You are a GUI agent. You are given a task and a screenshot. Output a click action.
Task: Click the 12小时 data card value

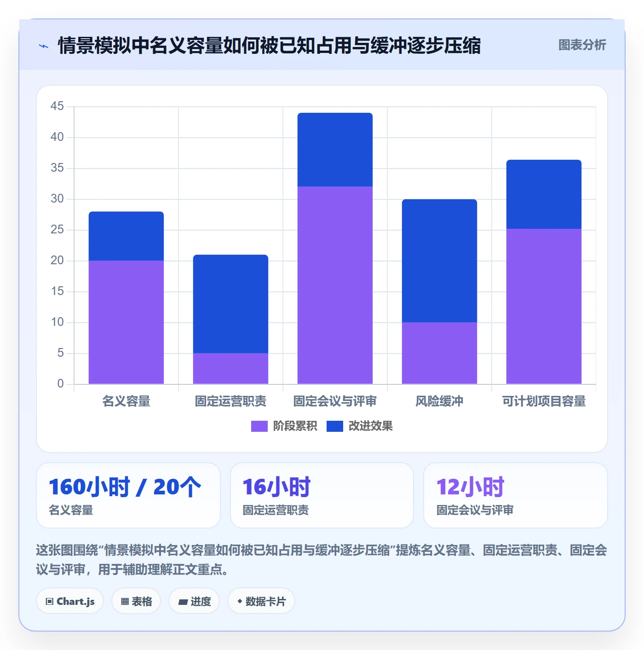point(470,487)
